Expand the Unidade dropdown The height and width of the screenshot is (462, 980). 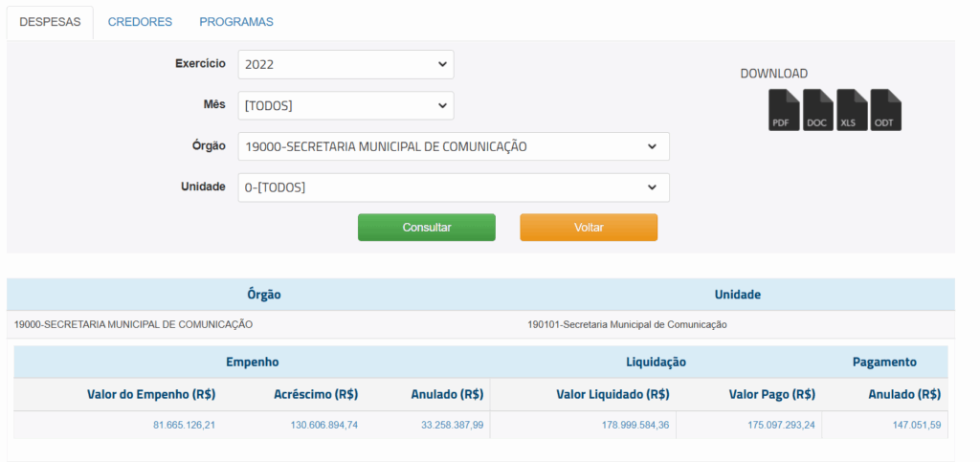click(x=453, y=187)
